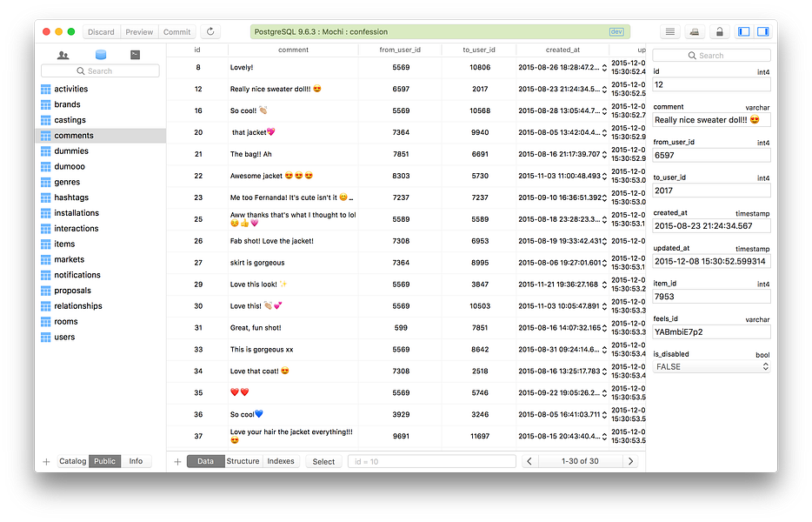Viewport: 812px width, 522px height.
Task: Click stepper on row 12 created_at
Action: (604, 89)
